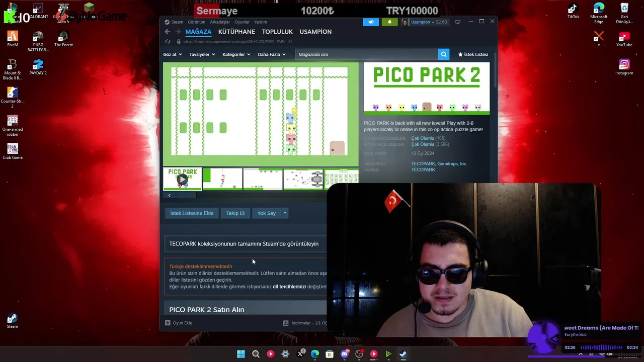This screenshot has width=644, height=362.
Task: Open Valorant desktop shortcut
Action: point(38,11)
